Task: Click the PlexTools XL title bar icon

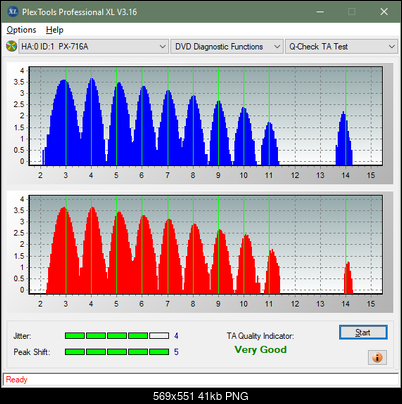Action: coord(12,12)
